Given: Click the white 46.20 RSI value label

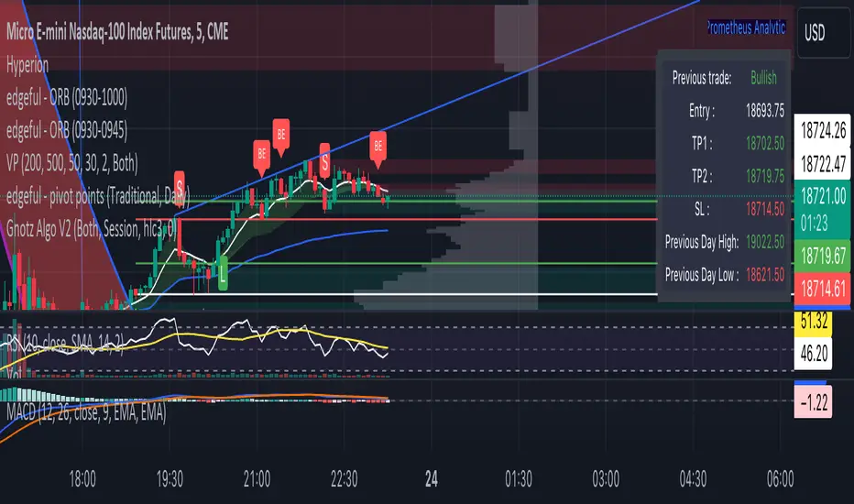Looking at the screenshot, I should (815, 353).
